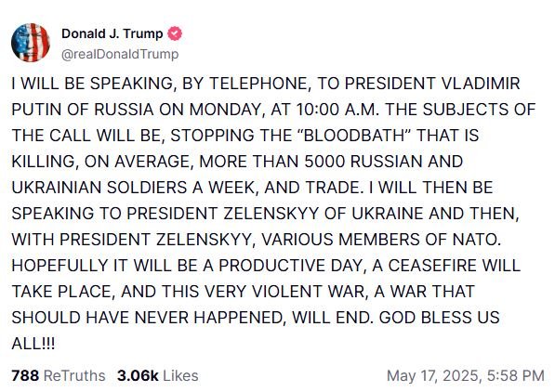Click "PUTIN OF RUSSIA" in second line
Viewport: 555px width, 392px height.
(x=82, y=110)
